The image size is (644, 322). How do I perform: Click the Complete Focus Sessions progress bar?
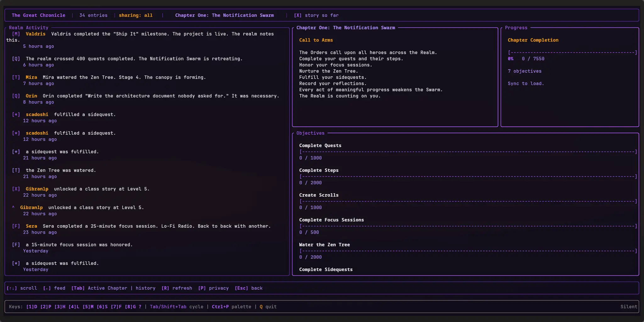468,226
